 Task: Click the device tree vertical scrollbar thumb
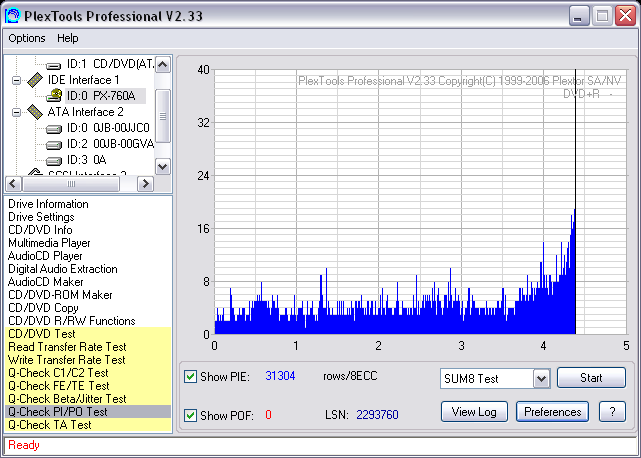163,116
